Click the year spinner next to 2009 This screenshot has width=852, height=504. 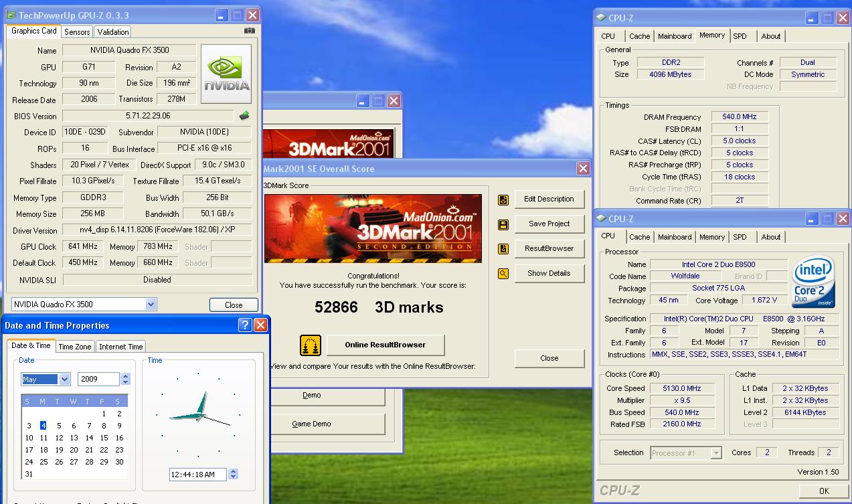(x=125, y=380)
